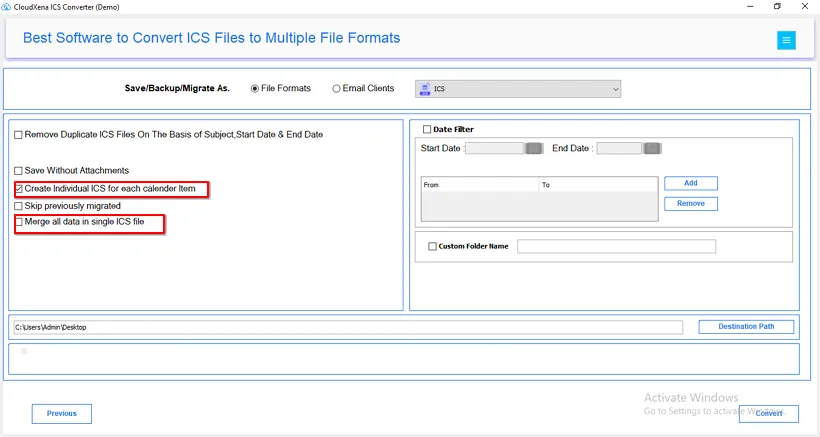This screenshot has width=820, height=437.
Task: Open the blue hamburger menu icon
Action: 786,40
